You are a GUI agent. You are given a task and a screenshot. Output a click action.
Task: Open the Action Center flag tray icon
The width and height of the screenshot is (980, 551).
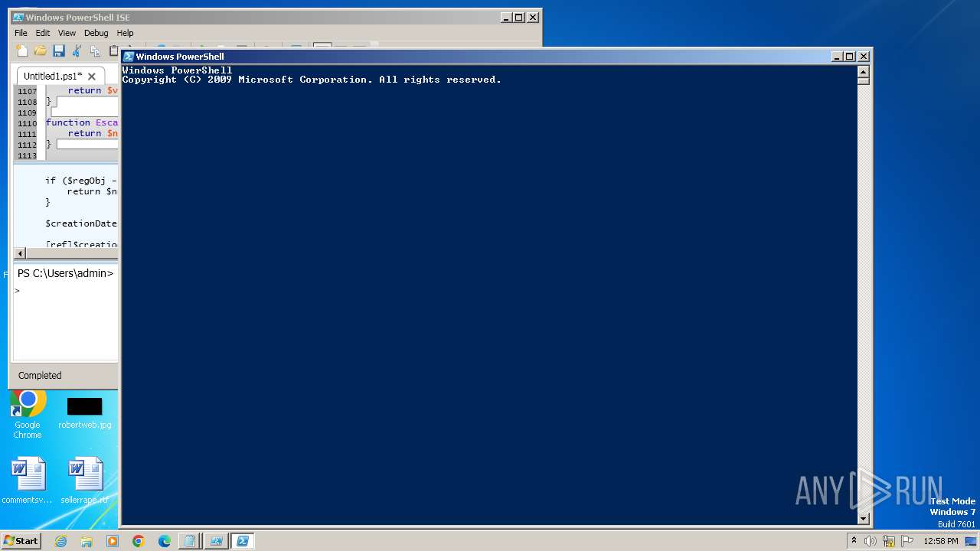tap(907, 541)
